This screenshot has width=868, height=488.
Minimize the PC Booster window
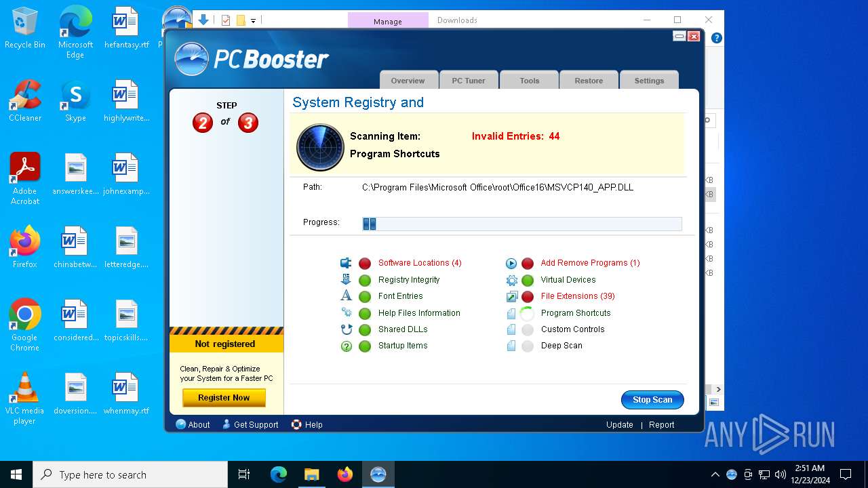point(679,37)
